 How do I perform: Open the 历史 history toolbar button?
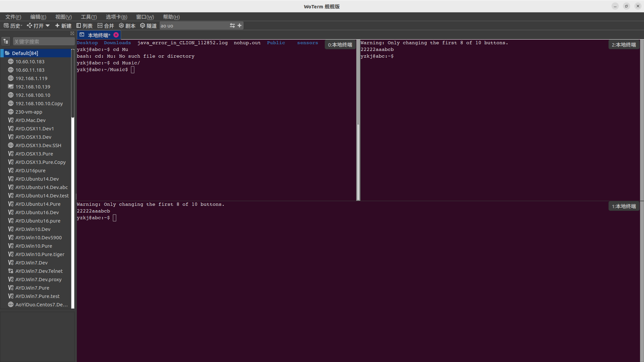click(13, 26)
